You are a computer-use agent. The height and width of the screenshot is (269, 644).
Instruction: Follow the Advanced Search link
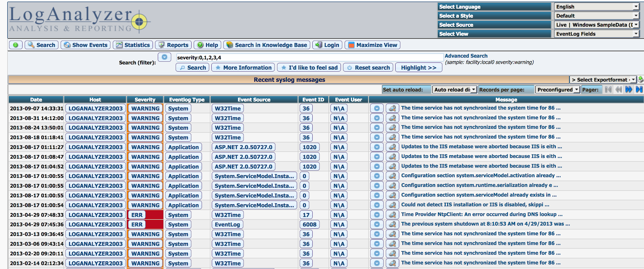point(466,56)
